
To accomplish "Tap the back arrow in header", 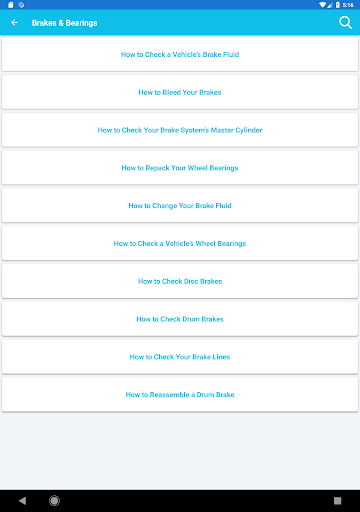I will [14, 23].
